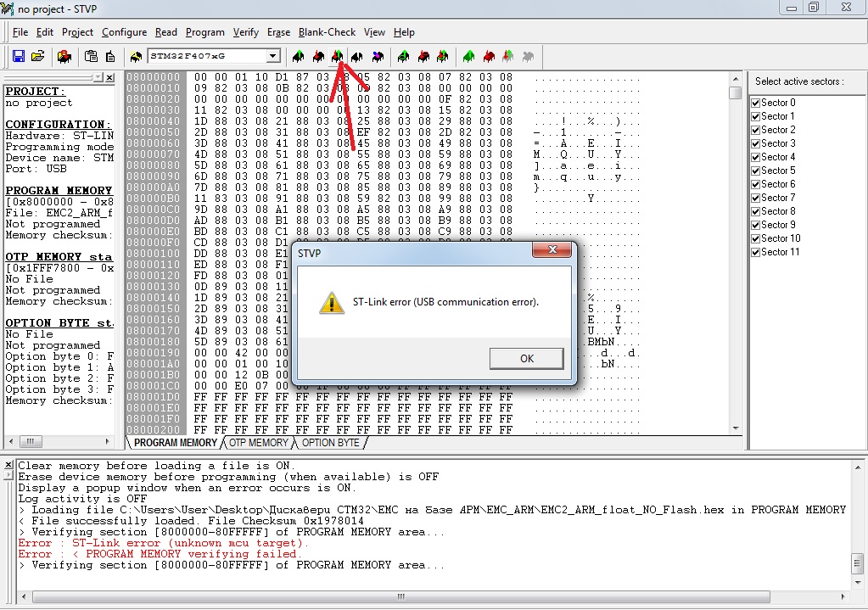The width and height of the screenshot is (868, 610).
Task: Open the Edit menu
Action: tap(45, 32)
